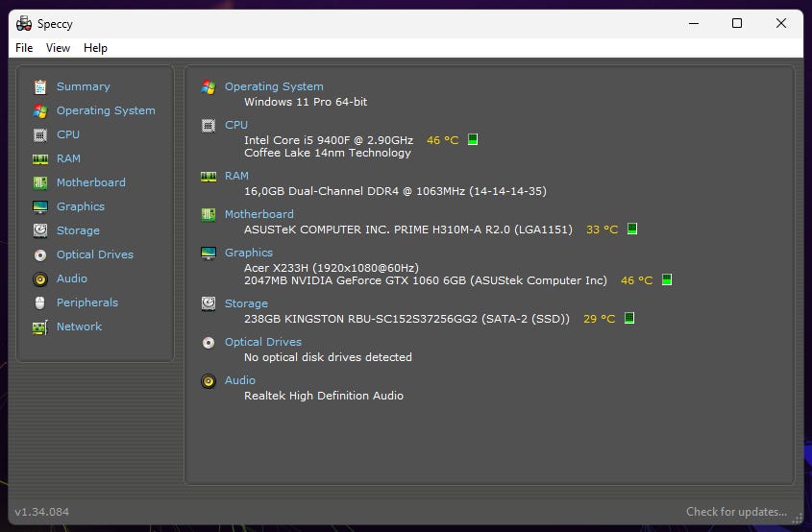Select Audio in the sidebar

click(x=71, y=278)
